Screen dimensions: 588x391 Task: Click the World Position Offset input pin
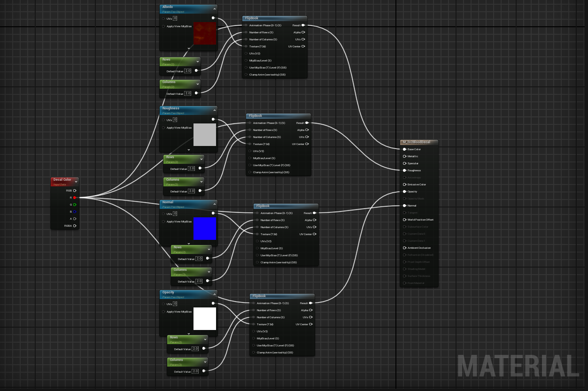404,220
